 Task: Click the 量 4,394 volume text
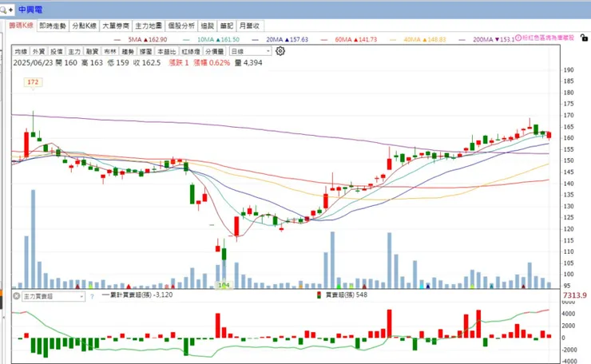(248, 62)
